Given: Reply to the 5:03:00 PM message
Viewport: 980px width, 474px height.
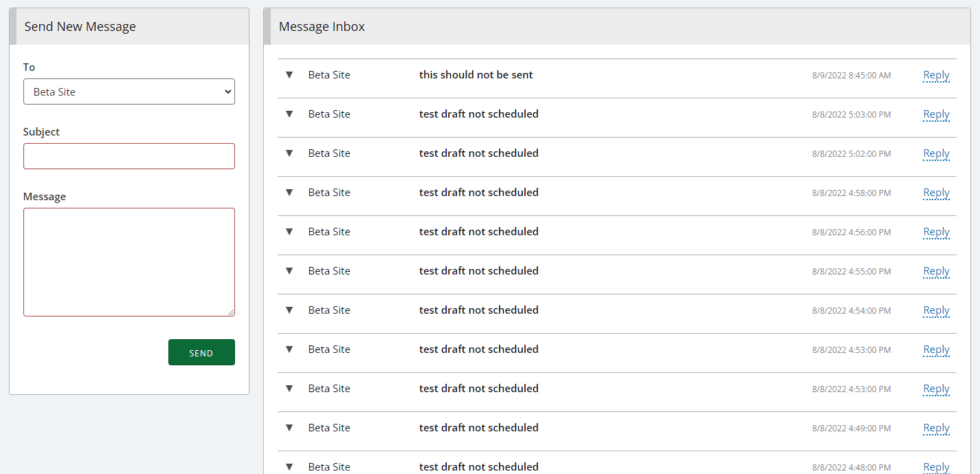Looking at the screenshot, I should pyautogui.click(x=936, y=114).
